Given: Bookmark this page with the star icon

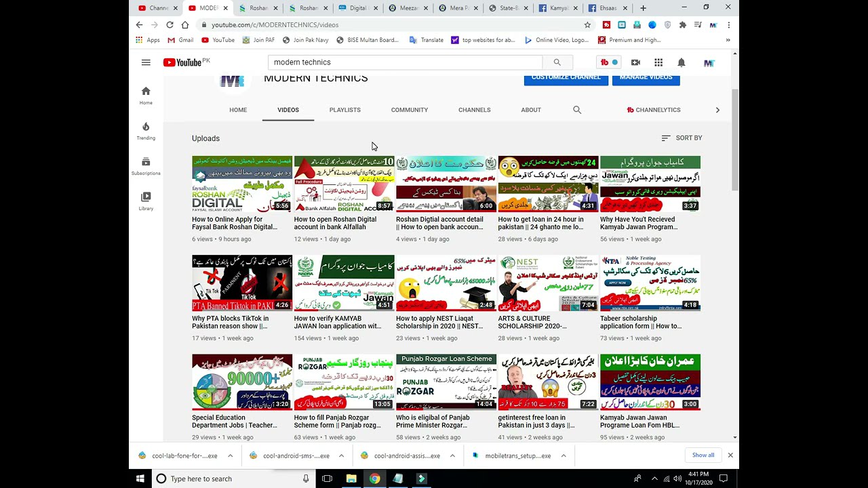Looking at the screenshot, I should click(587, 25).
